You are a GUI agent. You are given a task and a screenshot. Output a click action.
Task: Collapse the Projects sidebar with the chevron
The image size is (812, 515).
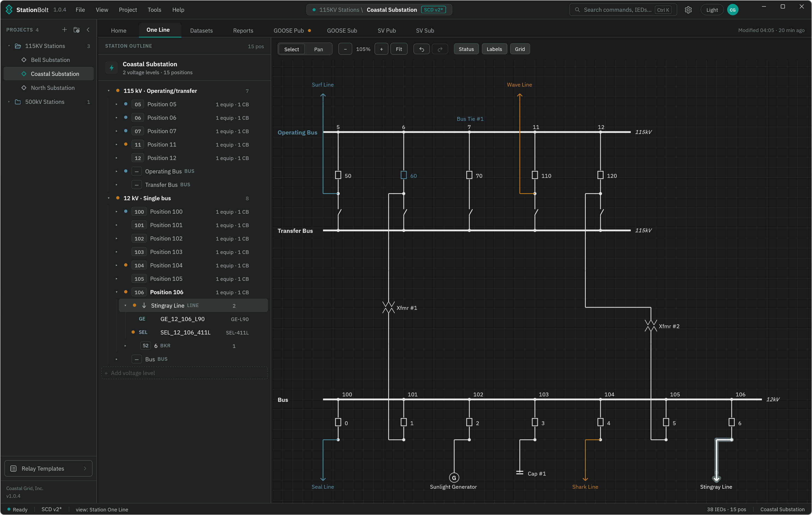(x=88, y=30)
